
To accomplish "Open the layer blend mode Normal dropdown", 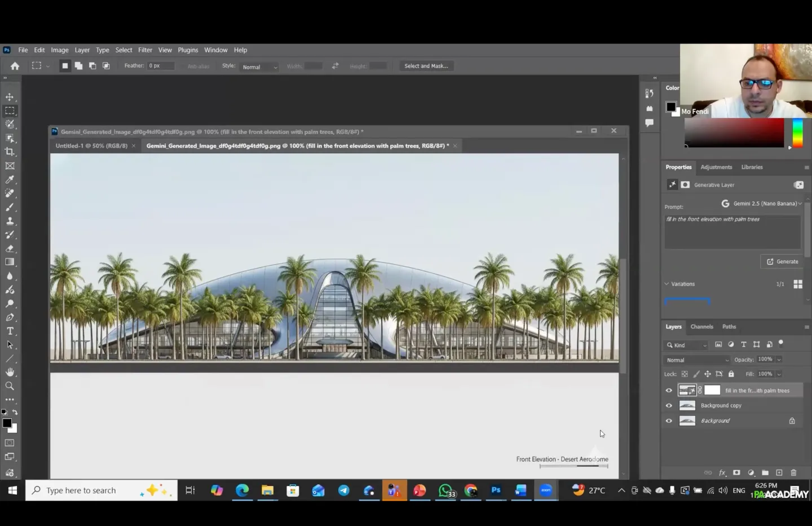I will [697, 360].
